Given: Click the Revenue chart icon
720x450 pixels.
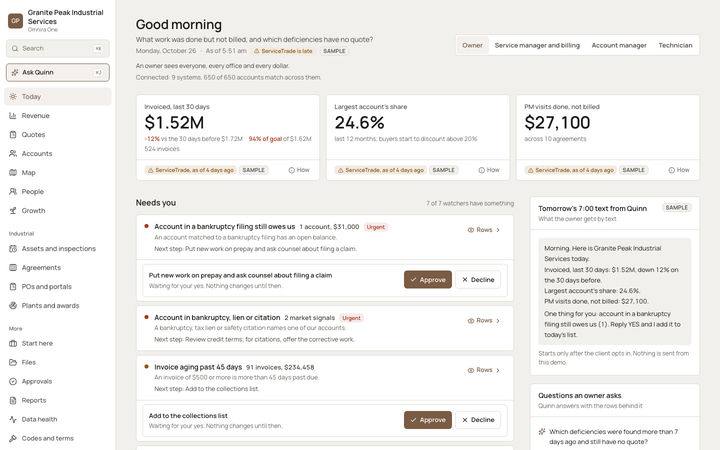Looking at the screenshot, I should coord(13,116).
